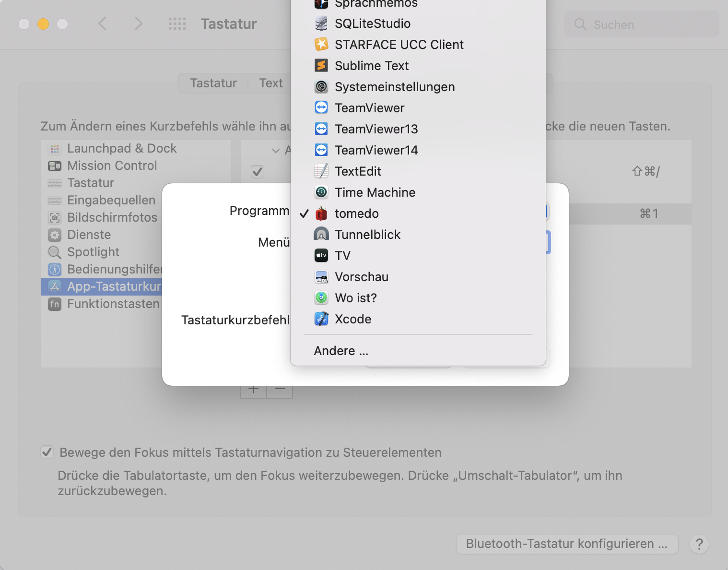The height and width of the screenshot is (570, 728).
Task: Collapse the shortcut list disclosure chevron
Action: (x=276, y=151)
